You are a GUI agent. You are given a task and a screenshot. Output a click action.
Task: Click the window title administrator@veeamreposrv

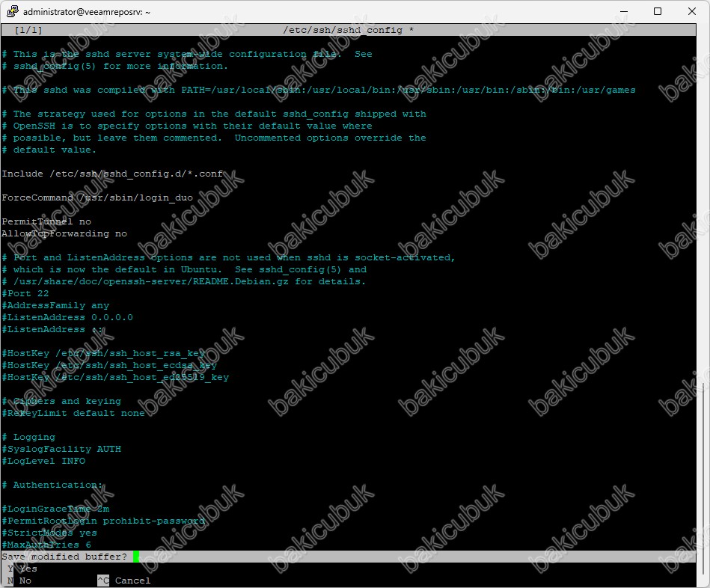87,12
